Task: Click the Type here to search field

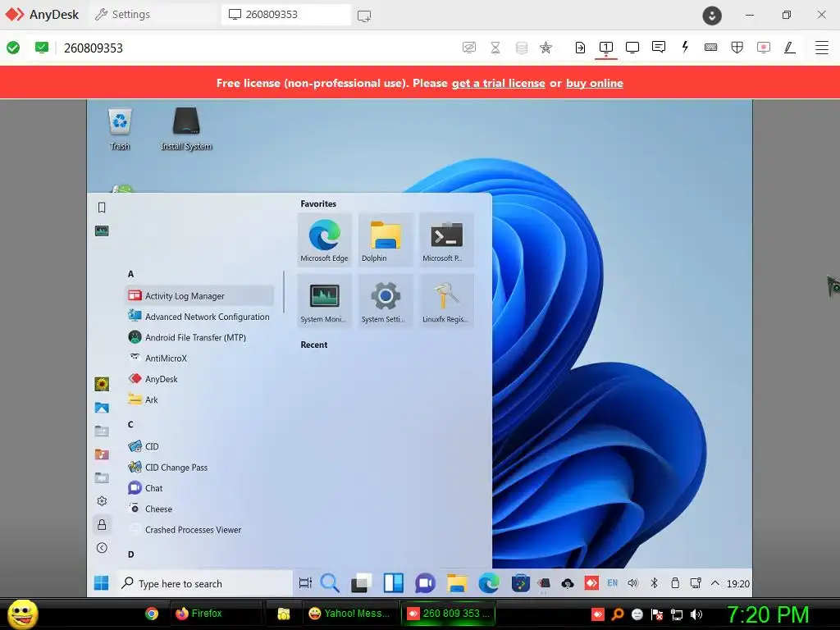Action: (204, 583)
